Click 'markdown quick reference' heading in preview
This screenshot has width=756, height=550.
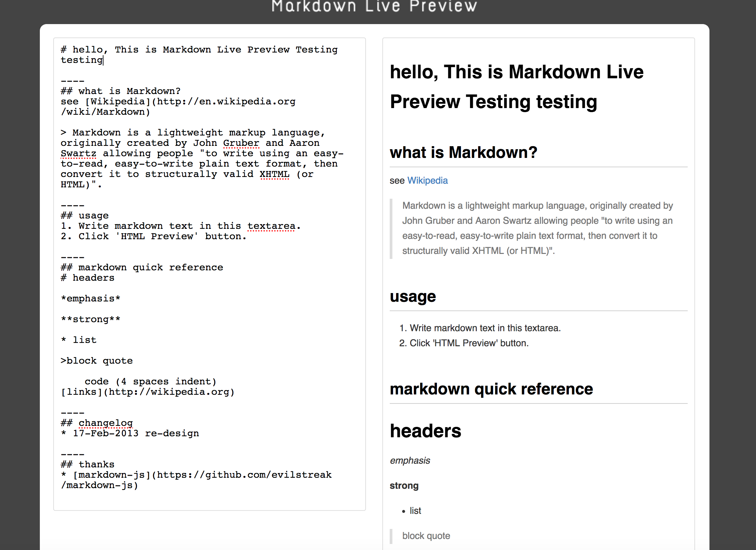491,389
